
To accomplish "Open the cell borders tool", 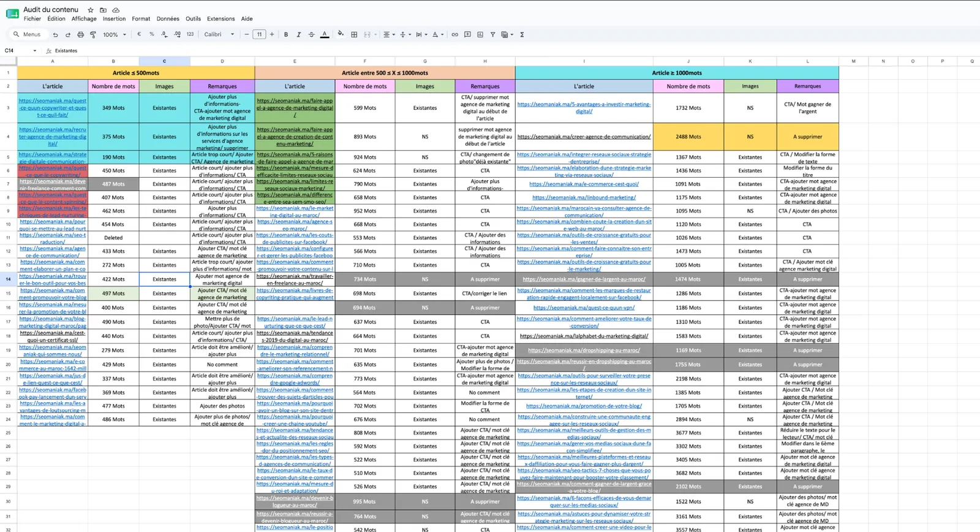I will tap(354, 35).
